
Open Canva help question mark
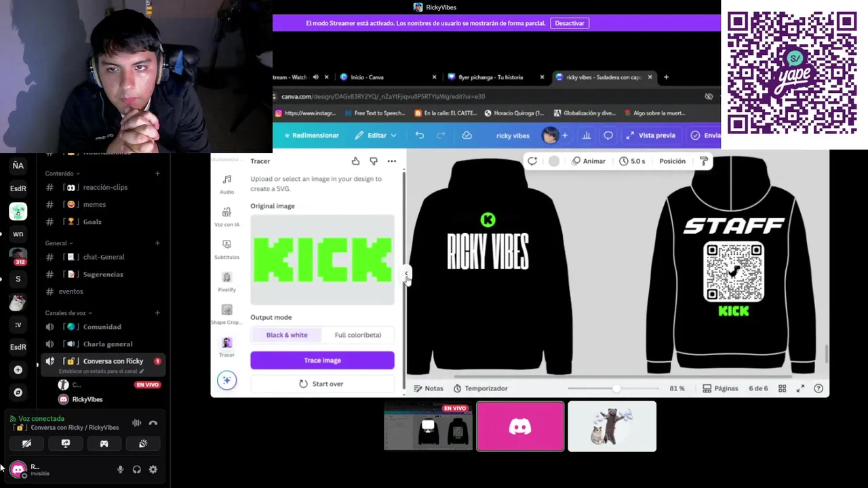818,388
